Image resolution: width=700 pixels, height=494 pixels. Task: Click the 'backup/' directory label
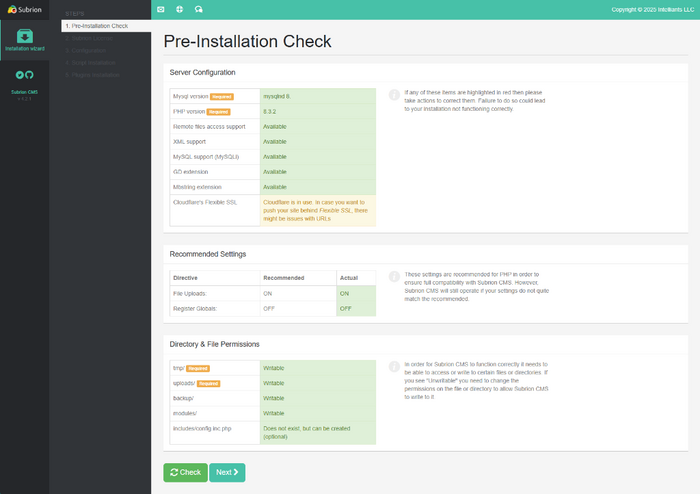183,398
